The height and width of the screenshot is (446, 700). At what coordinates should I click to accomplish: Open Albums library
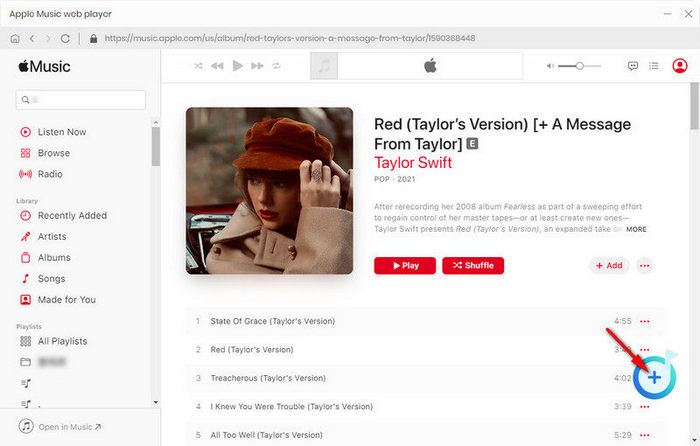click(x=46, y=258)
